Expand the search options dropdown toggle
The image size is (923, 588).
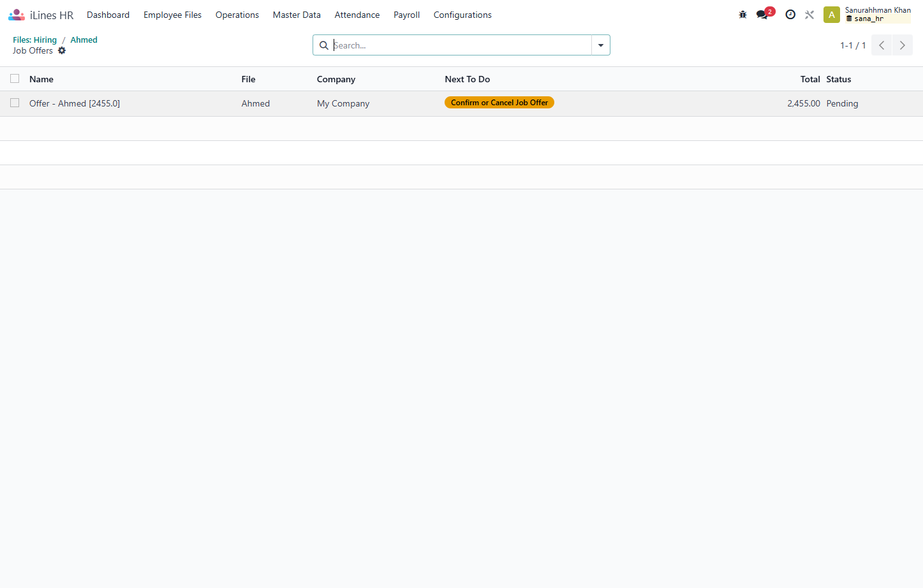click(x=601, y=45)
